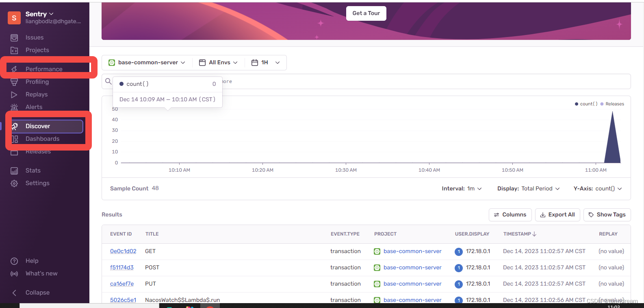Click the chart spike near 11:00 AM
The image size is (644, 308).
(612, 138)
